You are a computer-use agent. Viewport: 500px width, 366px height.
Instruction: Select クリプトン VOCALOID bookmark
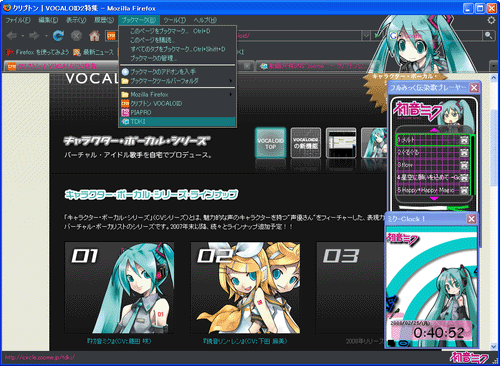pos(178,103)
